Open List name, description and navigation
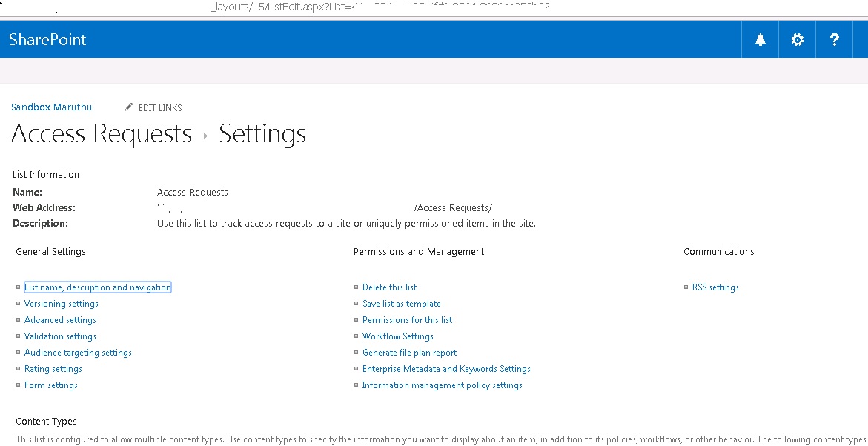This screenshot has width=868, height=446. pyautogui.click(x=97, y=287)
